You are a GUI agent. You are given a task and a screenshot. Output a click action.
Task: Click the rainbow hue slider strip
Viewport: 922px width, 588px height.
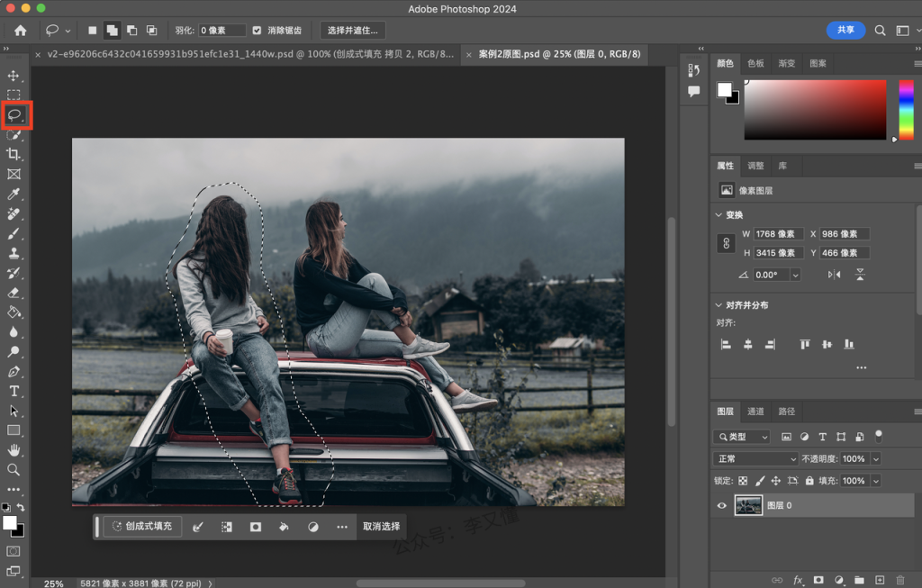906,110
